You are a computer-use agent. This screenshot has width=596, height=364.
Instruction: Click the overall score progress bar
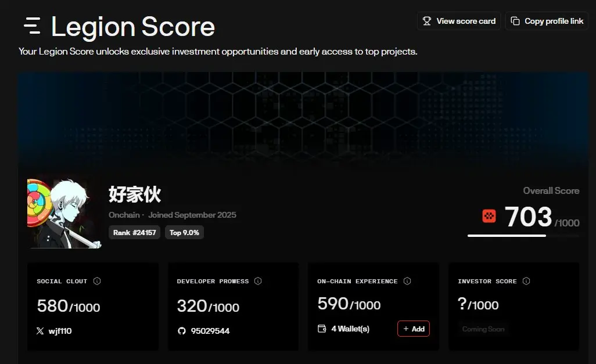coord(523,236)
